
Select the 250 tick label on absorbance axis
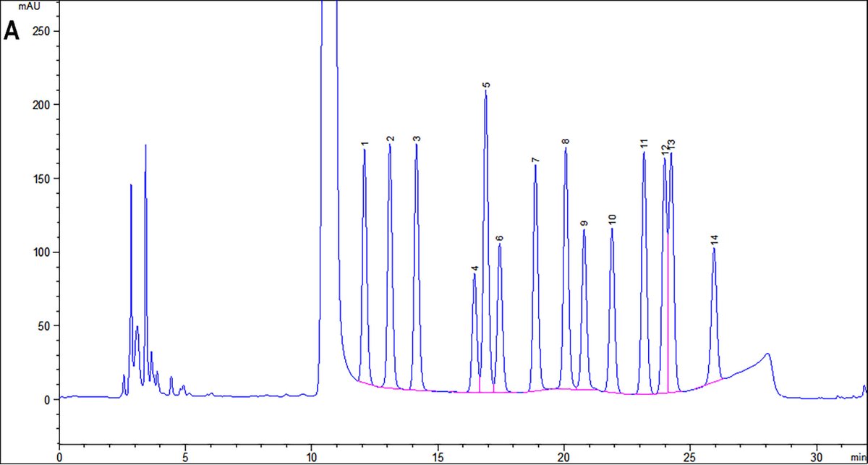click(x=42, y=31)
